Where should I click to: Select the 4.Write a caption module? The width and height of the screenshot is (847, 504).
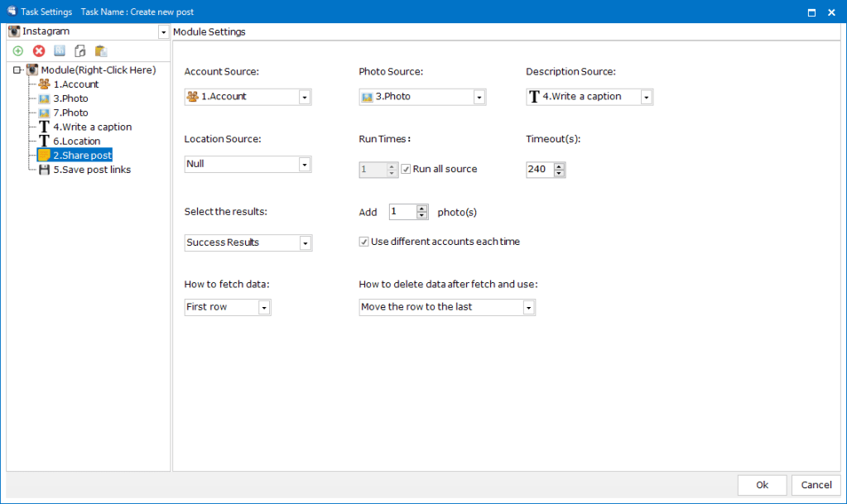92,127
